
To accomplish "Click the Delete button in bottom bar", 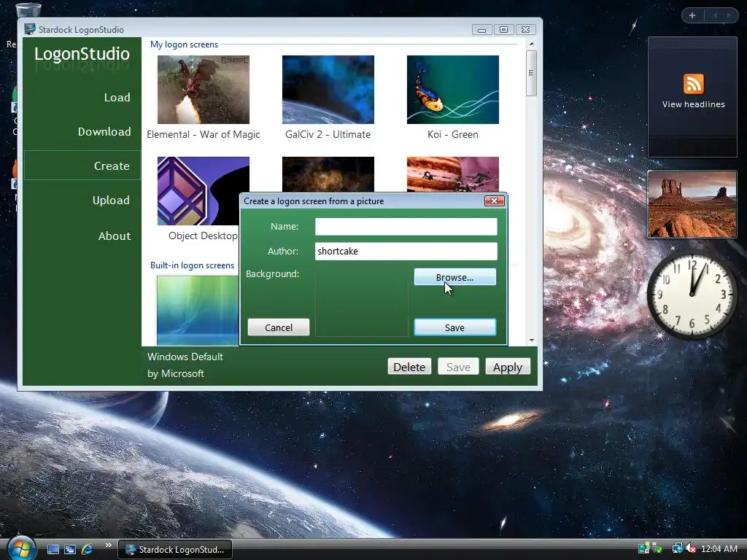I will click(409, 367).
